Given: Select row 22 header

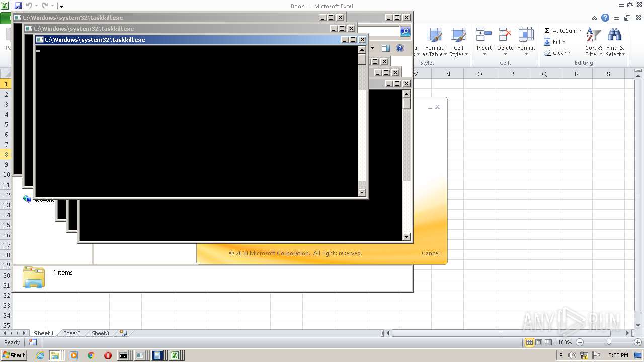Looking at the screenshot, I should coord(7,295).
